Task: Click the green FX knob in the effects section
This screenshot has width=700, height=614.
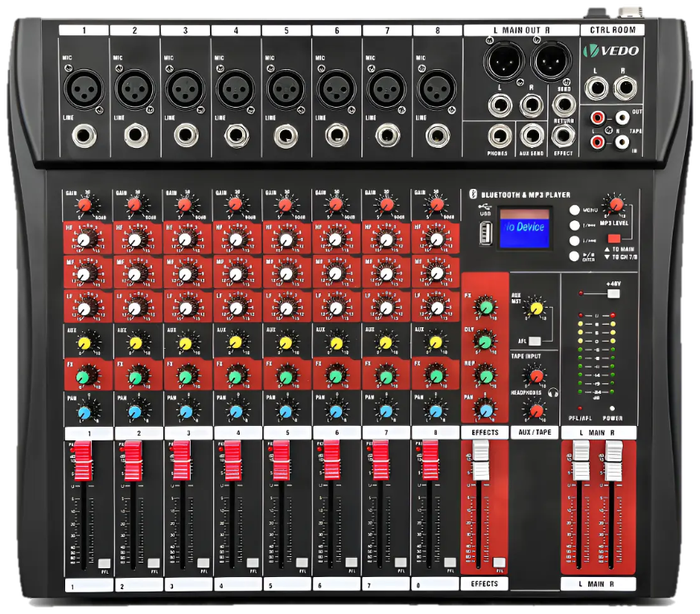Action: coord(485,307)
